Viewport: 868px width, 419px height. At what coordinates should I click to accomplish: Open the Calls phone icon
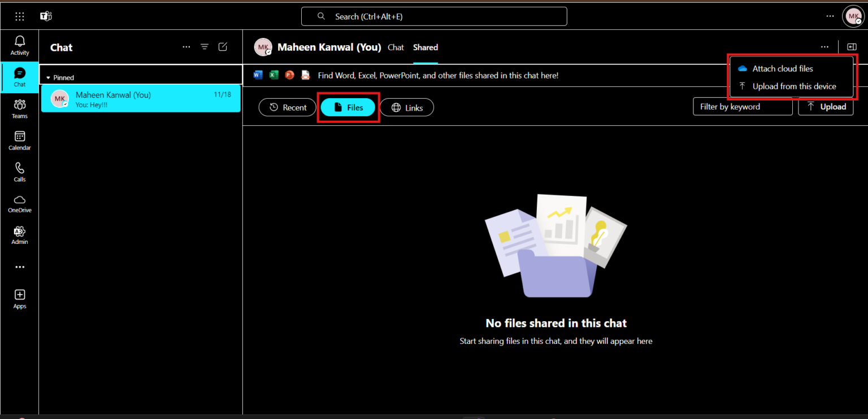tap(20, 172)
